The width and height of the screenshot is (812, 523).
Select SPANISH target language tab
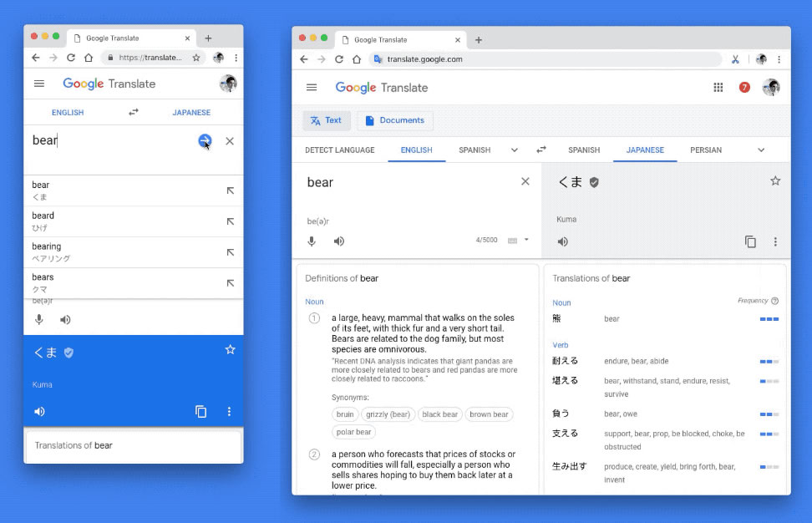click(x=584, y=150)
